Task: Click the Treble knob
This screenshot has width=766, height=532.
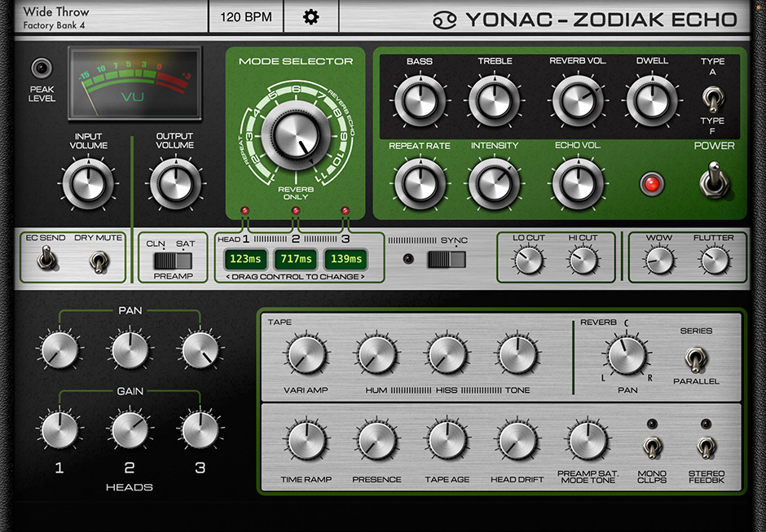Action: click(x=495, y=99)
